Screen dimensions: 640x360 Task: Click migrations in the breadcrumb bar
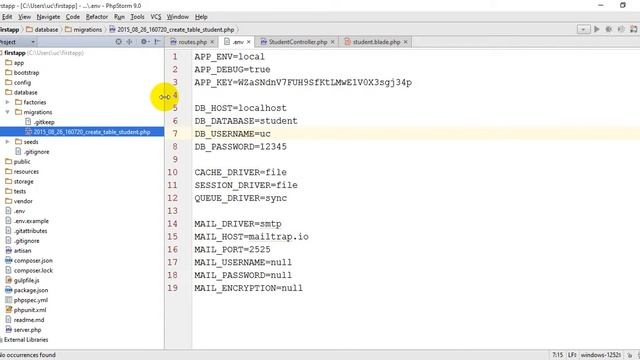83,29
